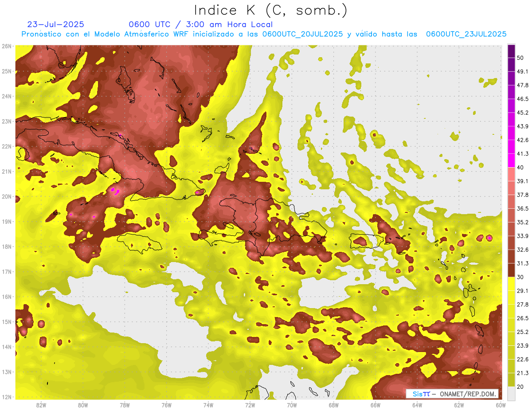Select the "41.3" color bar value
The image size is (532, 411).
[523, 154]
